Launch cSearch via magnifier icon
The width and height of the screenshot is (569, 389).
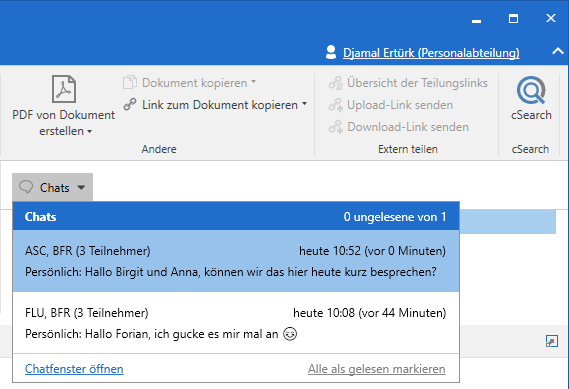531,90
